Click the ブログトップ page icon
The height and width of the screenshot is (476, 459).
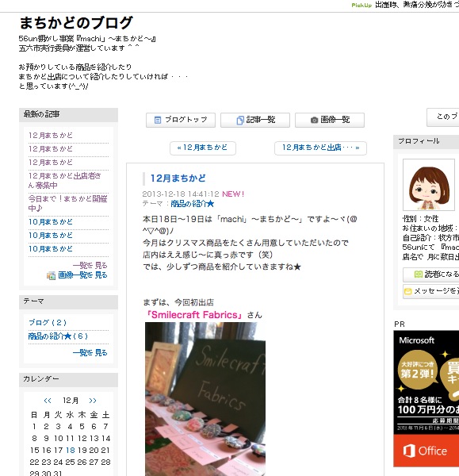158,120
